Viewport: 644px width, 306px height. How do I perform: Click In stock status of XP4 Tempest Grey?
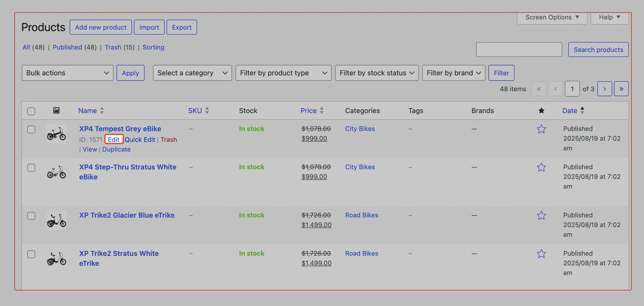click(x=252, y=129)
